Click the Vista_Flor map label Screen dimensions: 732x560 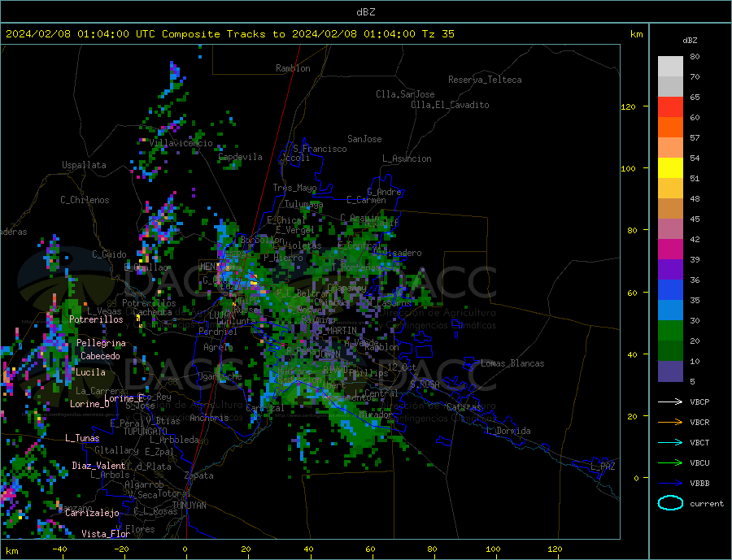pos(106,534)
